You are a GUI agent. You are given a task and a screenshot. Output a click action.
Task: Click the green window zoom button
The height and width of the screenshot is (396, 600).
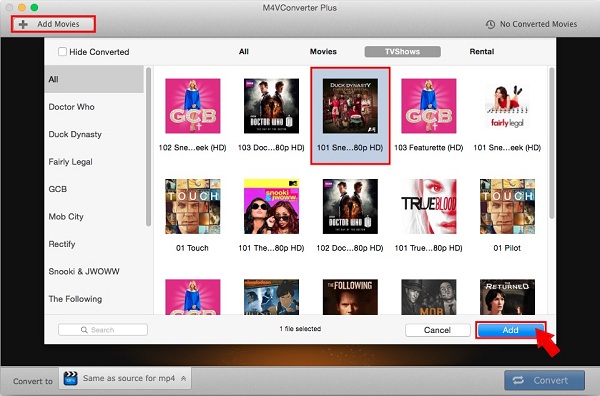pyautogui.click(x=34, y=7)
